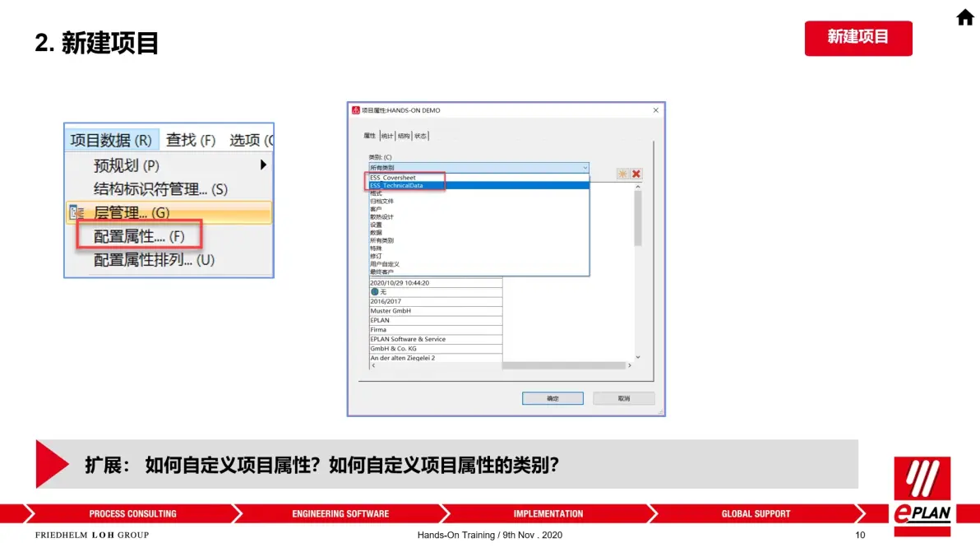Open the 类别 category dropdown arrow
This screenshot has height=552, width=980.
585,168
